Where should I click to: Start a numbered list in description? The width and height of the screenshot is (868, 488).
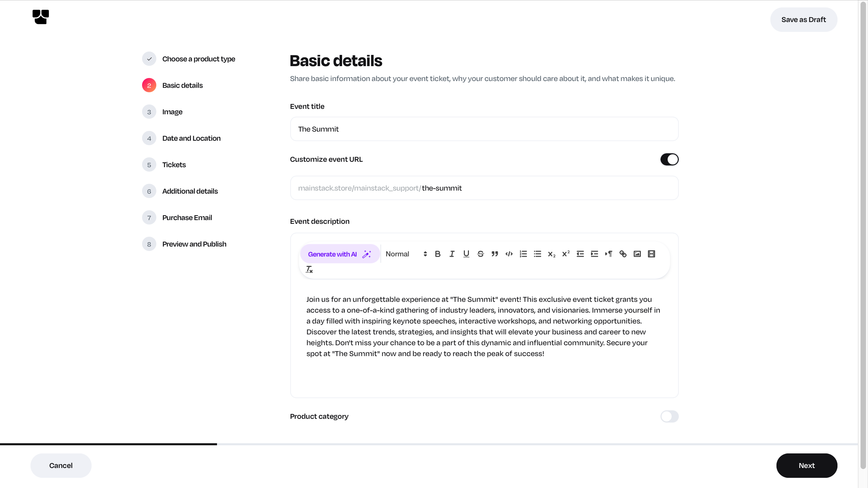(523, 254)
